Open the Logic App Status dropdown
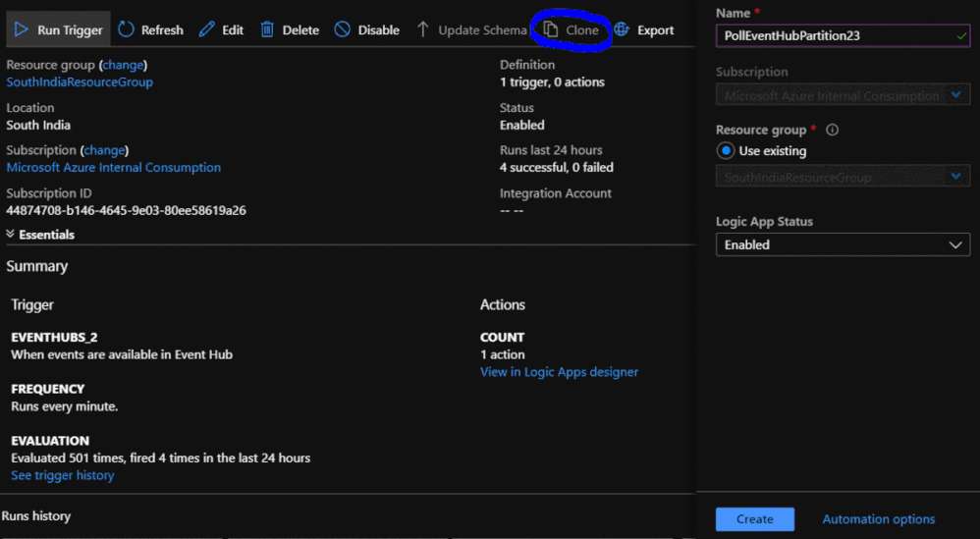 pos(843,244)
